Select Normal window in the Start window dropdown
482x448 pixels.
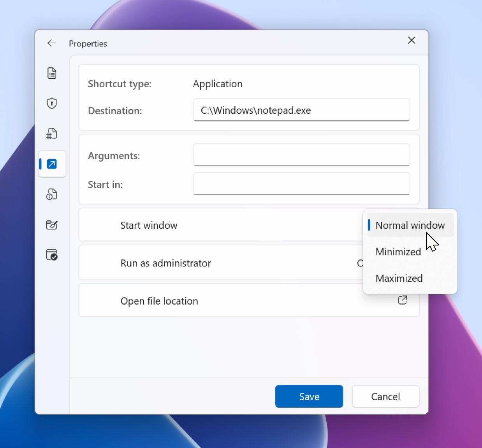[x=410, y=225]
